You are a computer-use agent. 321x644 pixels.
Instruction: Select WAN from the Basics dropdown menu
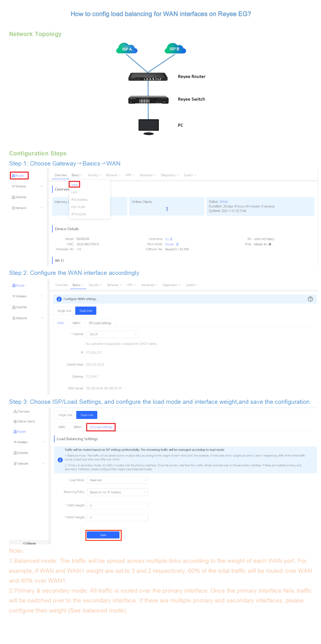pos(75,185)
